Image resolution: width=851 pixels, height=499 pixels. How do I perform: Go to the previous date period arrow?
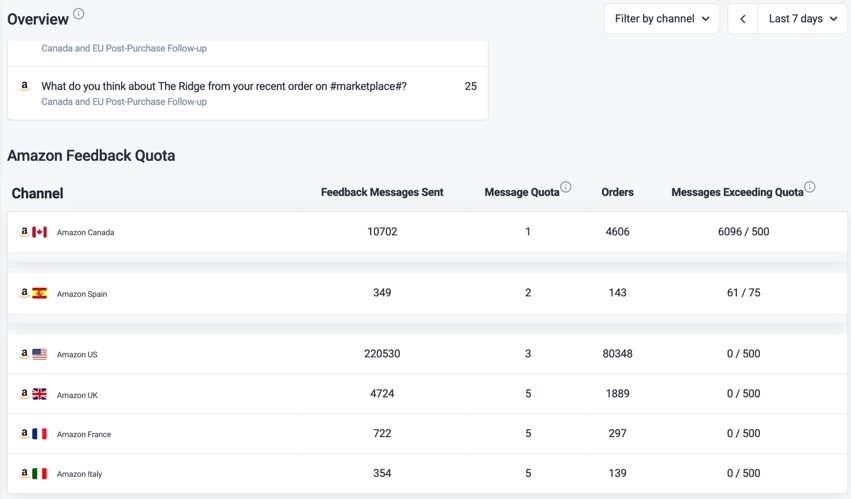pyautogui.click(x=742, y=18)
